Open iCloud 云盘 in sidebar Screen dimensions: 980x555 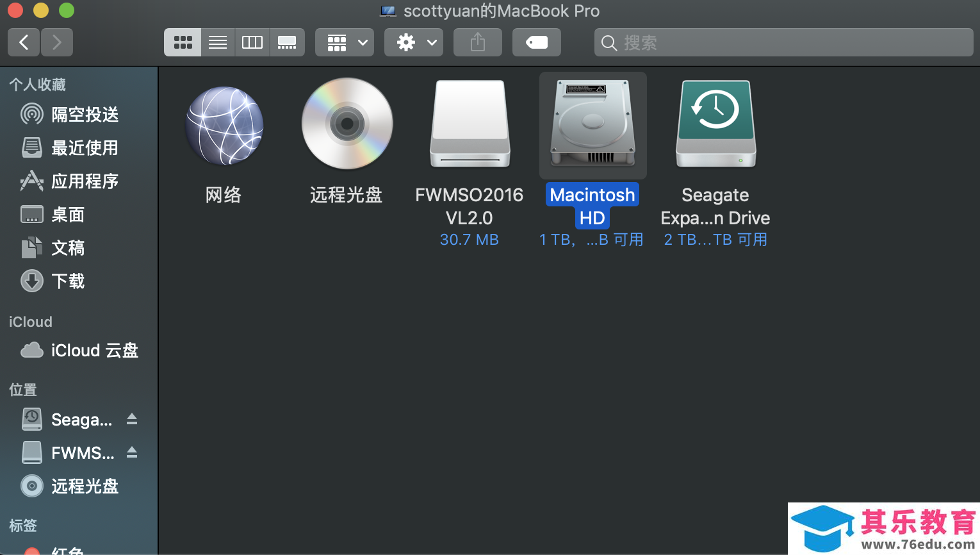click(x=79, y=351)
